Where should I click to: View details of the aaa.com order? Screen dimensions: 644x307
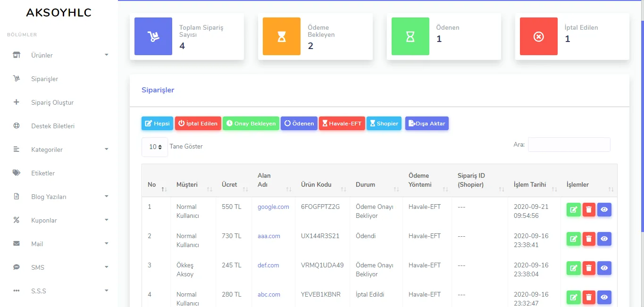pyautogui.click(x=604, y=239)
